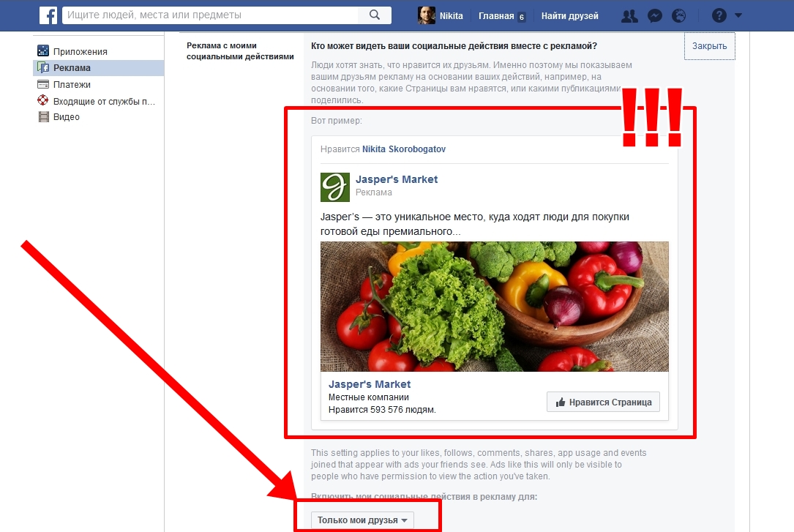Click the Facebook logo icon
Viewport: 794px width, 532px height.
(x=48, y=15)
